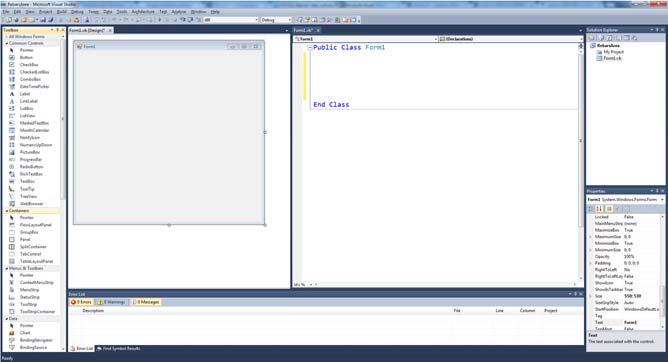The width and height of the screenshot is (668, 362).
Task: Select Form1.vb in Solution Explorer
Action: click(x=612, y=58)
